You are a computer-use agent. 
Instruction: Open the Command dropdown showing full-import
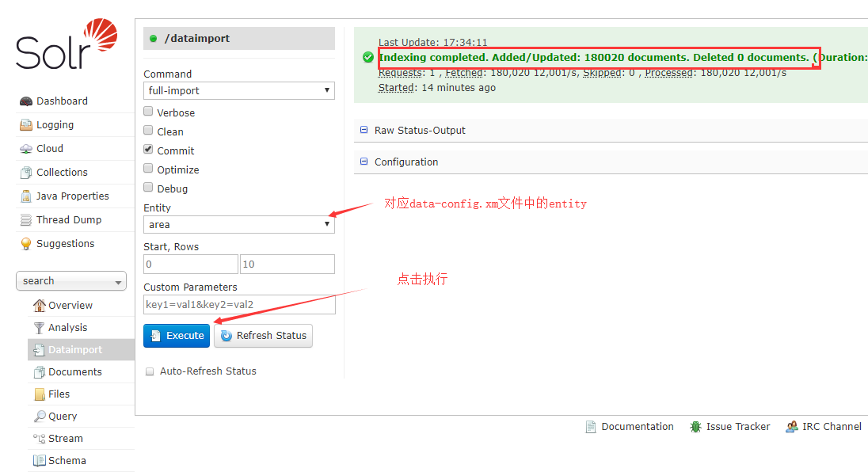(x=238, y=90)
